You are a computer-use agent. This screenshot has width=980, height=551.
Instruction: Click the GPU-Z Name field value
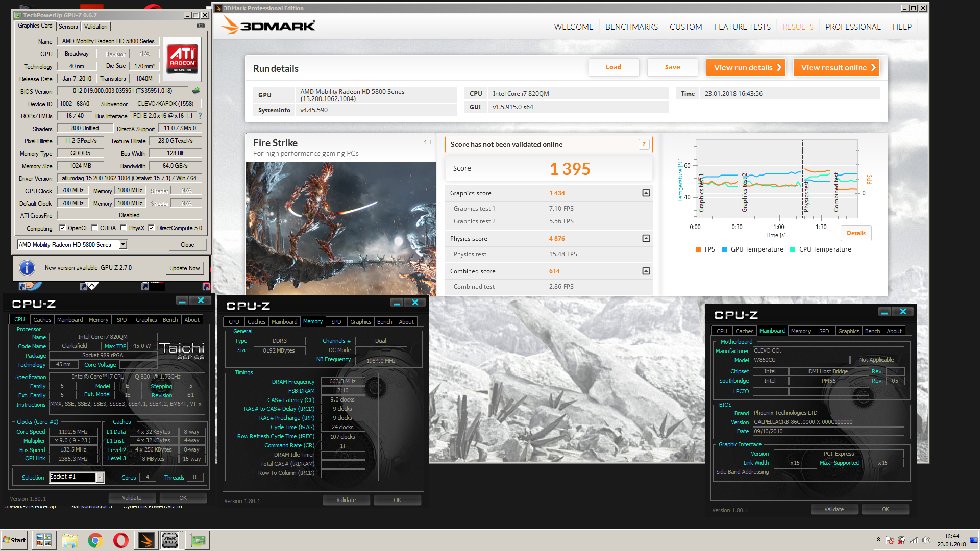108,41
